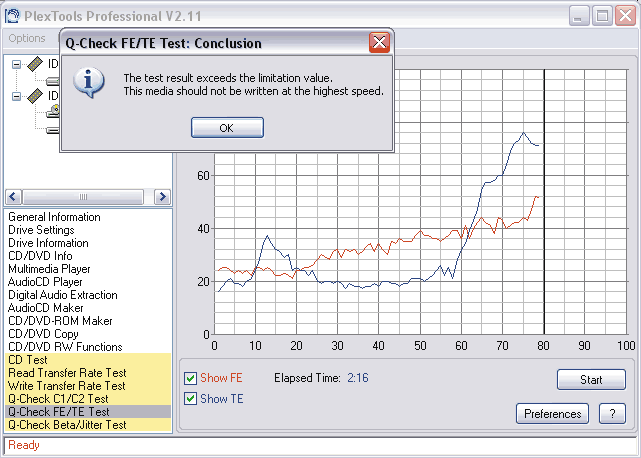Uncheck the Show FE checkbox
Image resolution: width=641 pixels, height=458 pixels.
pos(191,378)
